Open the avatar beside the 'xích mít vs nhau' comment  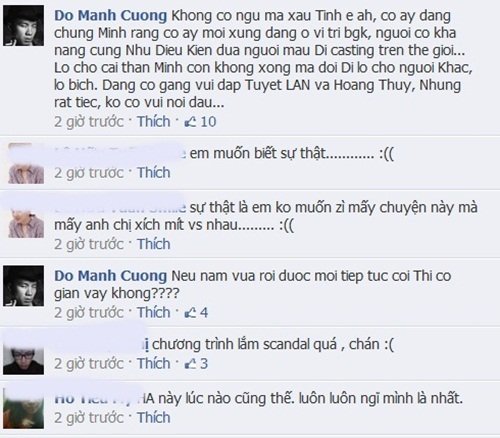tap(26, 222)
